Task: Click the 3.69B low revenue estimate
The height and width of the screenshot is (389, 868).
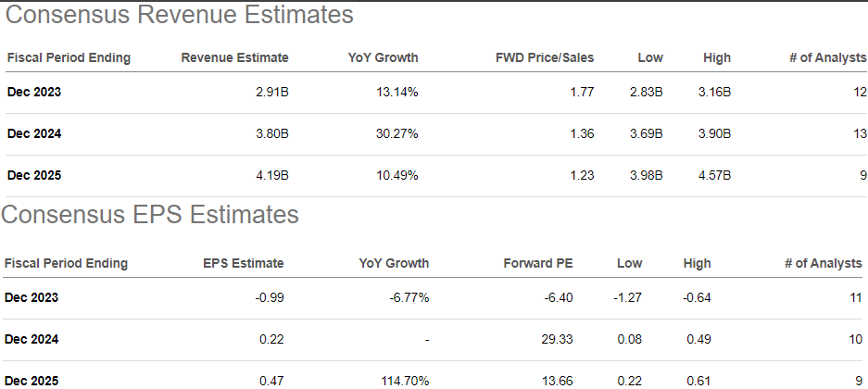Action: coord(646,133)
